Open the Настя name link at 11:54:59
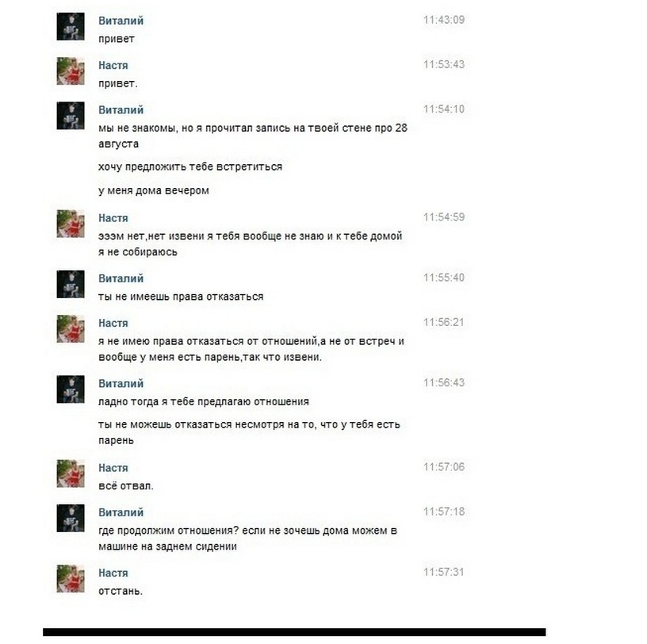This screenshot has height=644, width=647. 113,218
